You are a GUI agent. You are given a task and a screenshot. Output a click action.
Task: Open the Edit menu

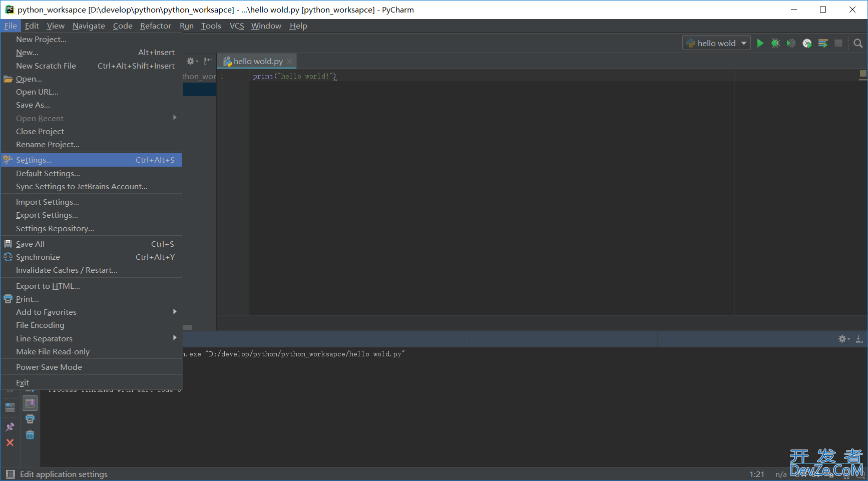click(x=32, y=26)
